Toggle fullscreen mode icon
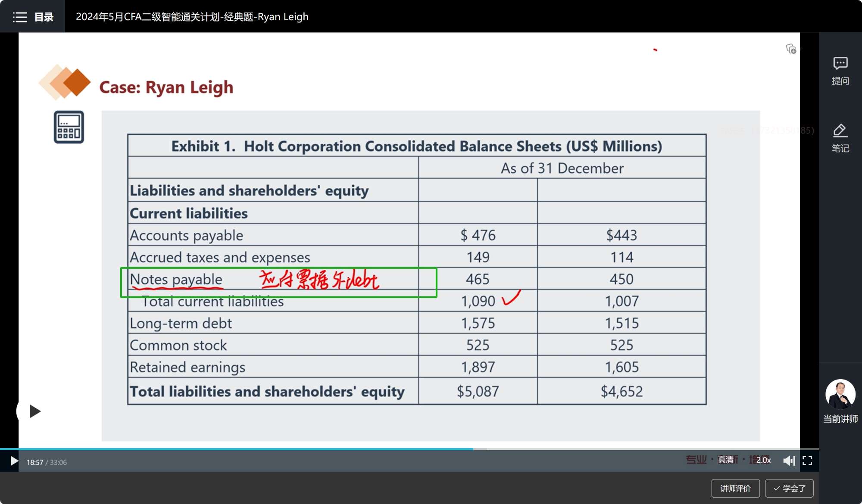Image resolution: width=862 pixels, height=504 pixels. (x=807, y=460)
